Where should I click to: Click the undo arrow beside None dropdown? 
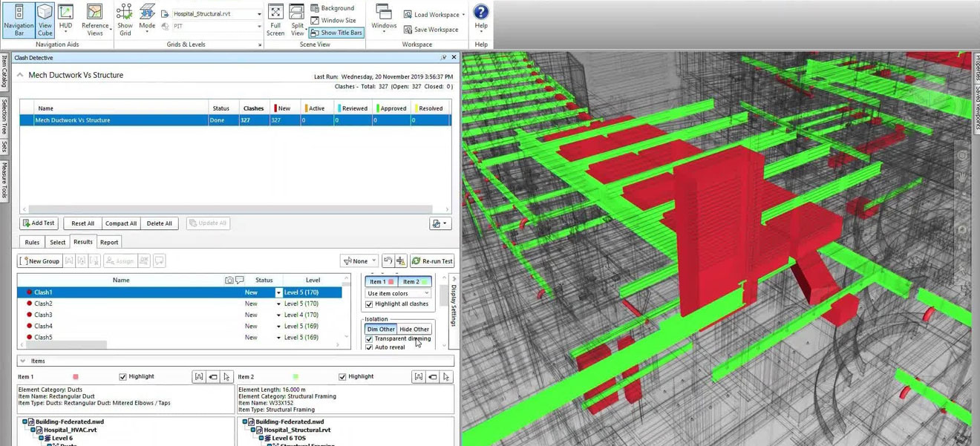click(x=388, y=261)
